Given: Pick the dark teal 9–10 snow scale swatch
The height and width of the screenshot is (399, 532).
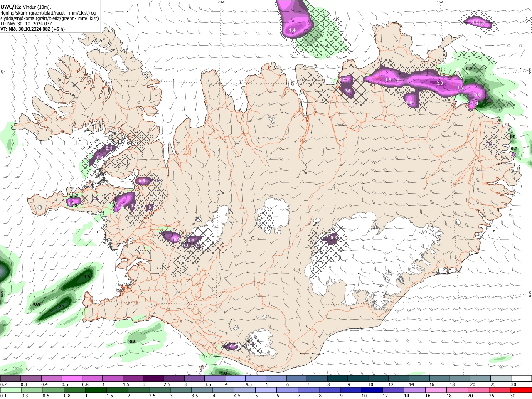Looking at the screenshot, I should 358,378.
